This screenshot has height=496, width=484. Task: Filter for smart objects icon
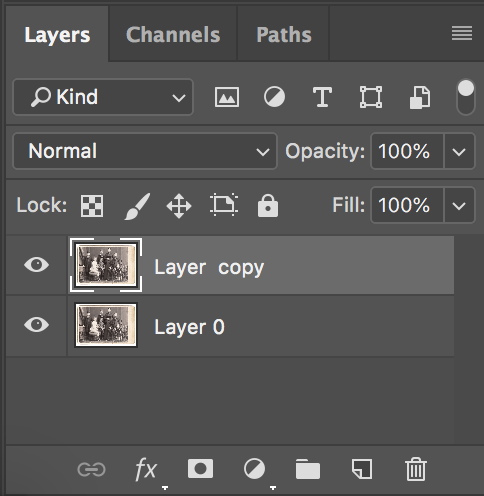(x=420, y=97)
